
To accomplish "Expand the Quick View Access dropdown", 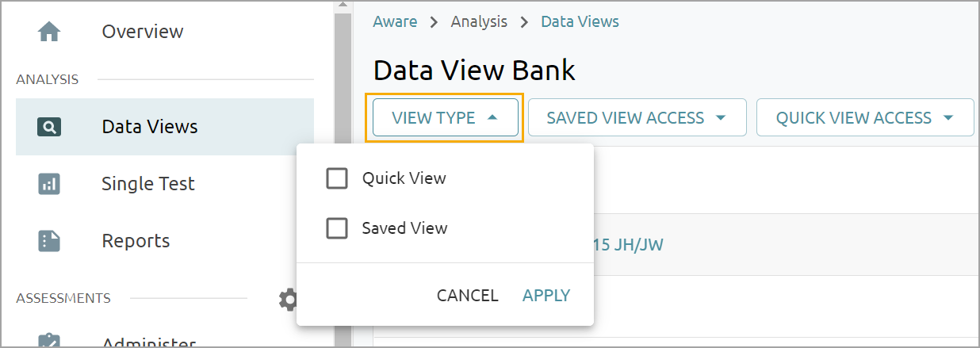I will pyautogui.click(x=864, y=118).
